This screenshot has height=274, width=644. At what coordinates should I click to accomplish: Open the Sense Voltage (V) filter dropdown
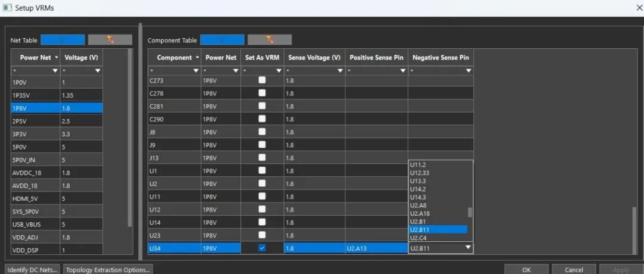pyautogui.click(x=340, y=70)
